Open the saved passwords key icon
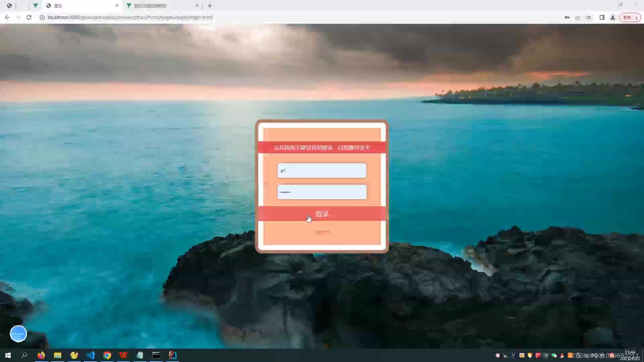This screenshot has height=362, width=644. click(x=567, y=17)
